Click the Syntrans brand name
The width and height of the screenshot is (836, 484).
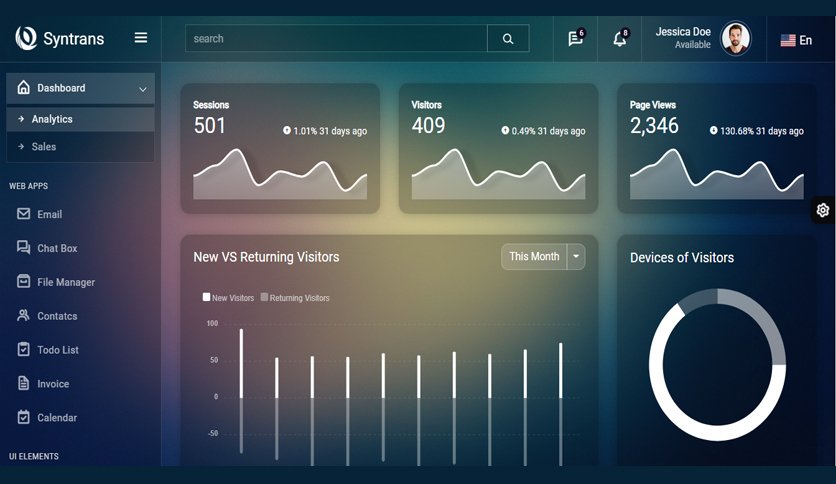click(x=74, y=39)
